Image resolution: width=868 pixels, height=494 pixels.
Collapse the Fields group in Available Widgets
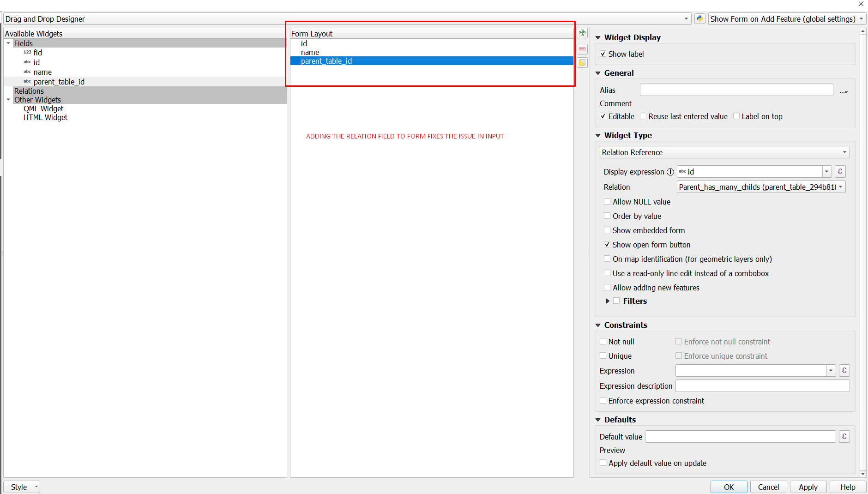click(x=8, y=43)
